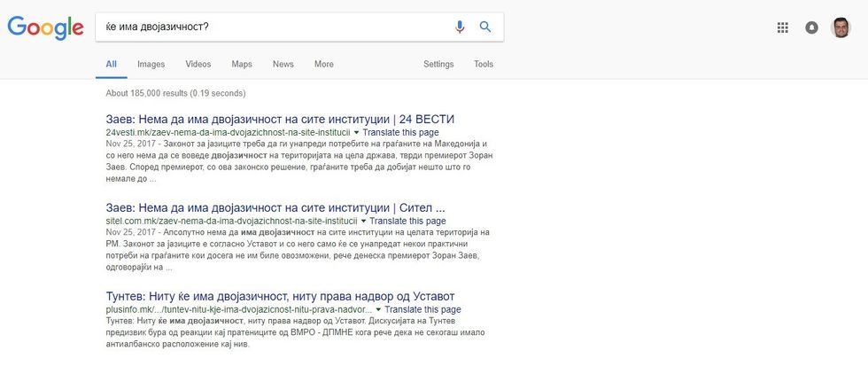Image resolution: width=868 pixels, height=366 pixels.
Task: Open the Тунтев result title
Action: [x=280, y=296]
